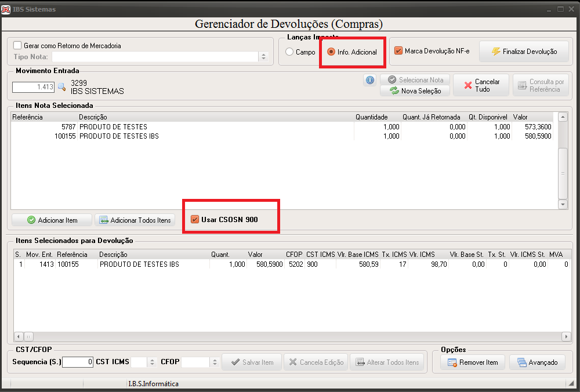This screenshot has height=392, width=580.
Task: Uncheck Usar CSOSN 900 checkbox
Action: click(x=194, y=219)
